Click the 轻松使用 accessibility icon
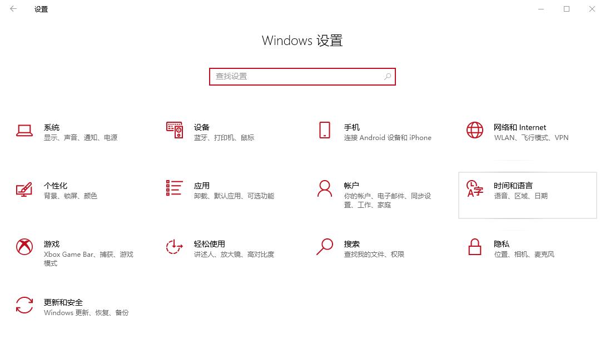605x364 pixels. point(174,248)
